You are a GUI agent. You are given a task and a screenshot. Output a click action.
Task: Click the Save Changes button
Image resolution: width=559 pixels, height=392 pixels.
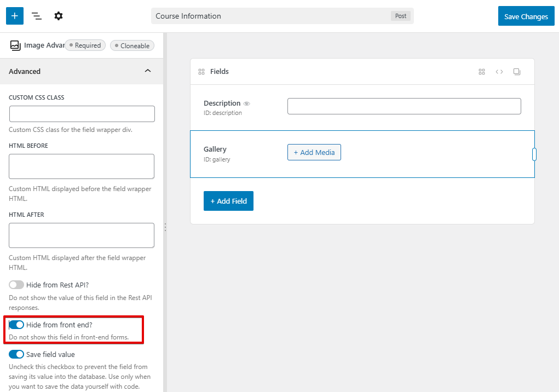[526, 16]
